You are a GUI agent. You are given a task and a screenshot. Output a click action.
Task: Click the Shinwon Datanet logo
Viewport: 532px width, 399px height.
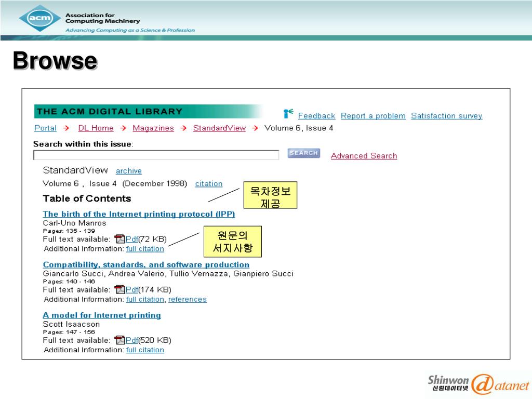(x=478, y=384)
